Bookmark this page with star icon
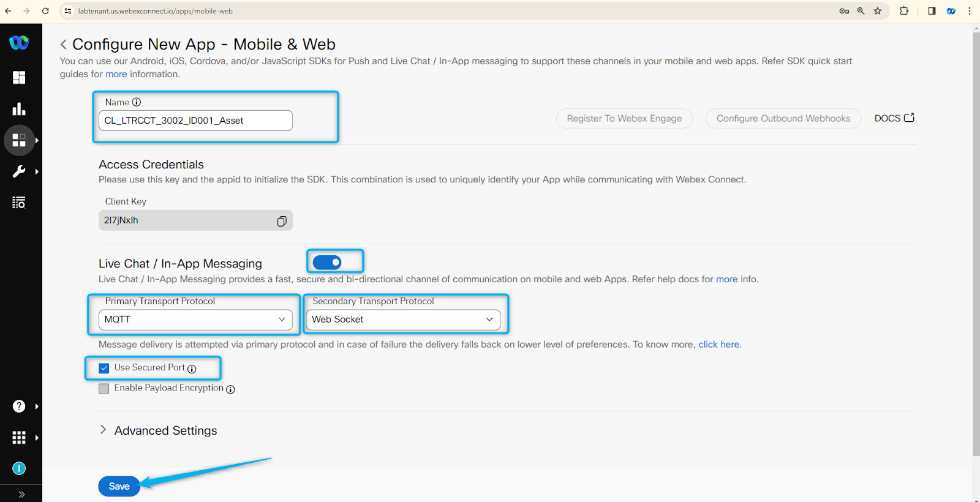 (878, 11)
